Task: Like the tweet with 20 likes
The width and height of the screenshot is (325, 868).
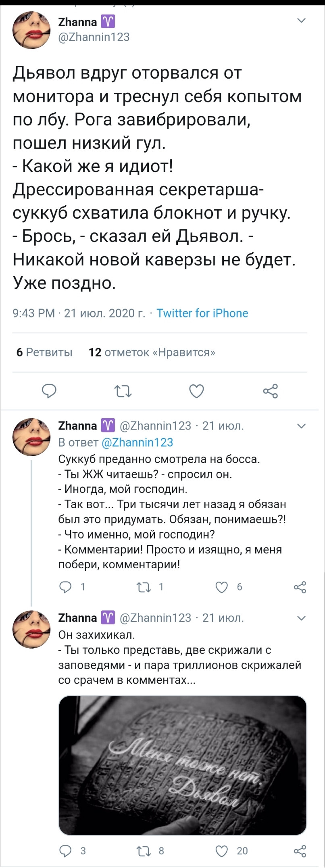Action: point(222,851)
